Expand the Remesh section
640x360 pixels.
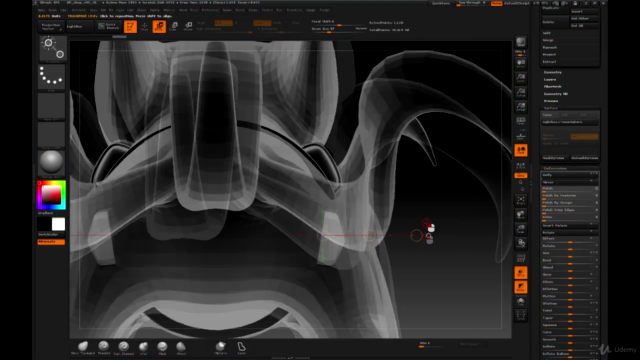click(550, 47)
